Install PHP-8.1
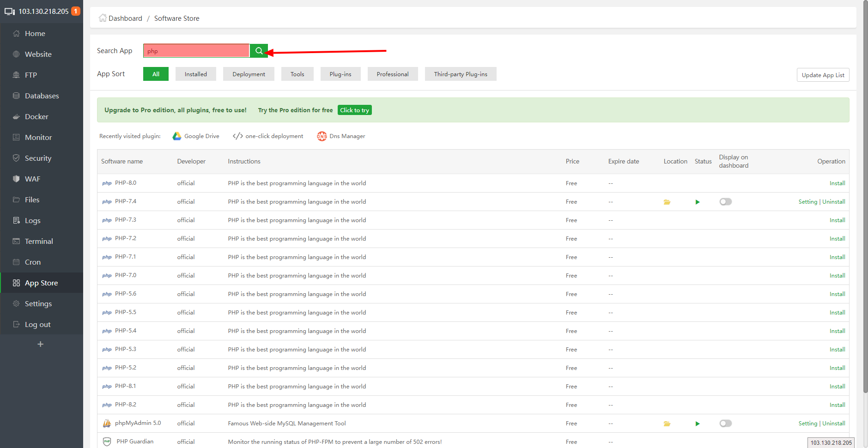This screenshot has height=448, width=868. pos(837,387)
